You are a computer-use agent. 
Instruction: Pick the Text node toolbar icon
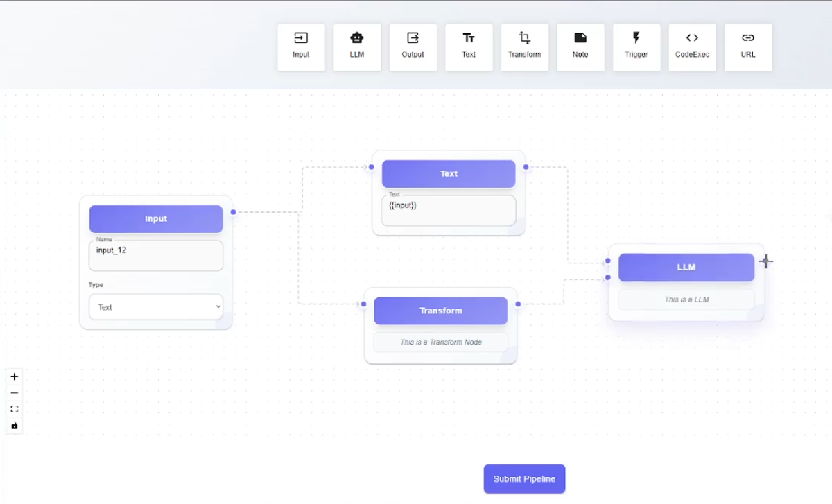[469, 38]
